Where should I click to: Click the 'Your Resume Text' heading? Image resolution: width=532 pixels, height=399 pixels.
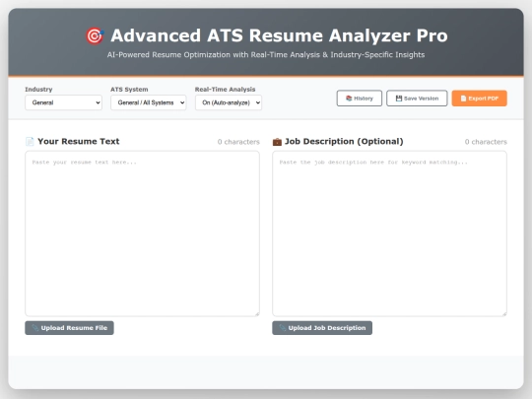79,142
